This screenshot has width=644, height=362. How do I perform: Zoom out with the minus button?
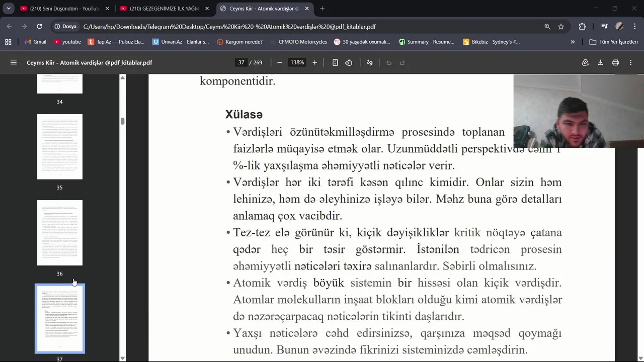point(279,63)
